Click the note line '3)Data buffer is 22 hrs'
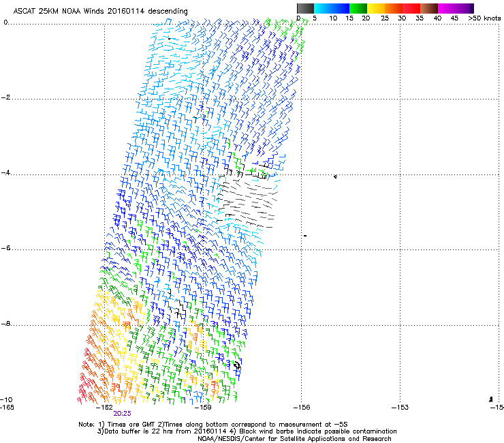Image resolution: width=504 pixels, height=443 pixels. pos(247,431)
